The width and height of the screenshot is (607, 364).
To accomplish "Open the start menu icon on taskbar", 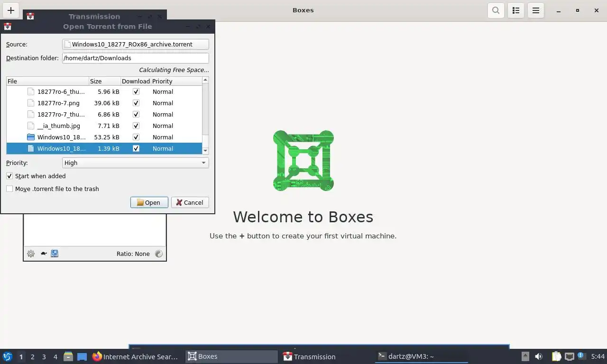I will [x=7, y=356].
